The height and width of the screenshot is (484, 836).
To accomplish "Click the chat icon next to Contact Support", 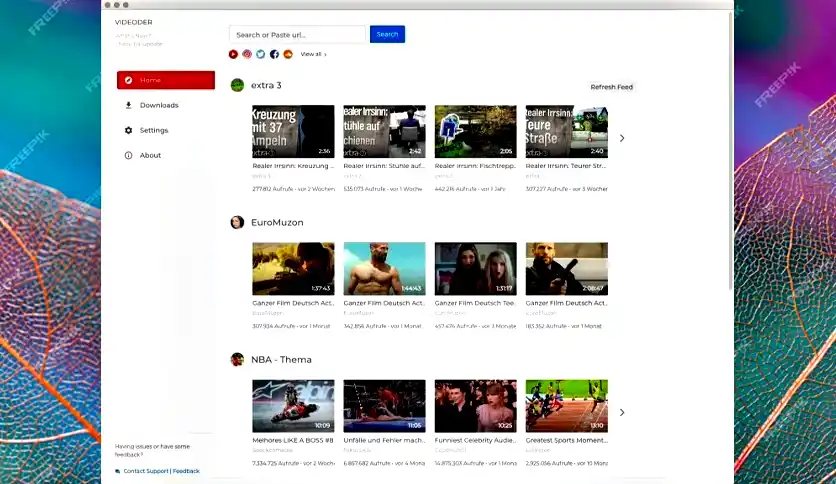I will 118,471.
